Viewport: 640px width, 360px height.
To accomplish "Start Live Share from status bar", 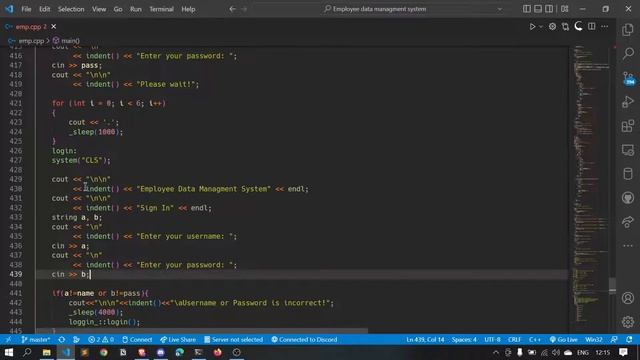I will (x=178, y=340).
